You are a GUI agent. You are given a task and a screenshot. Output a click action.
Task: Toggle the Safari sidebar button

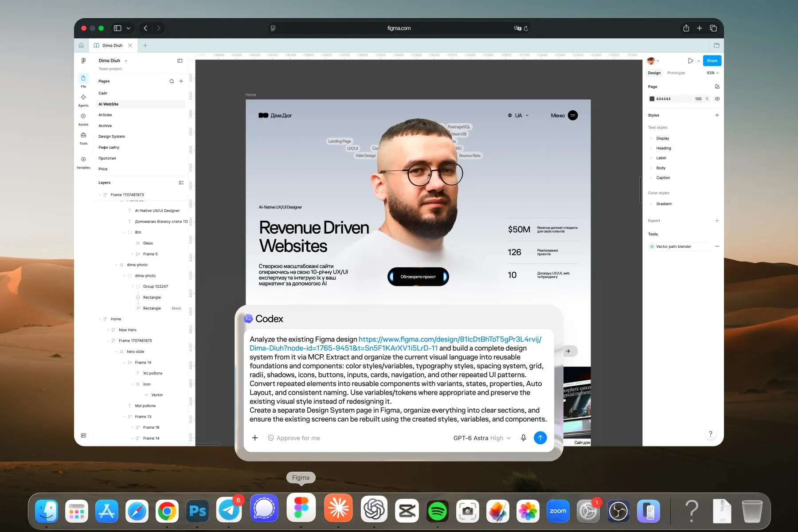117,28
